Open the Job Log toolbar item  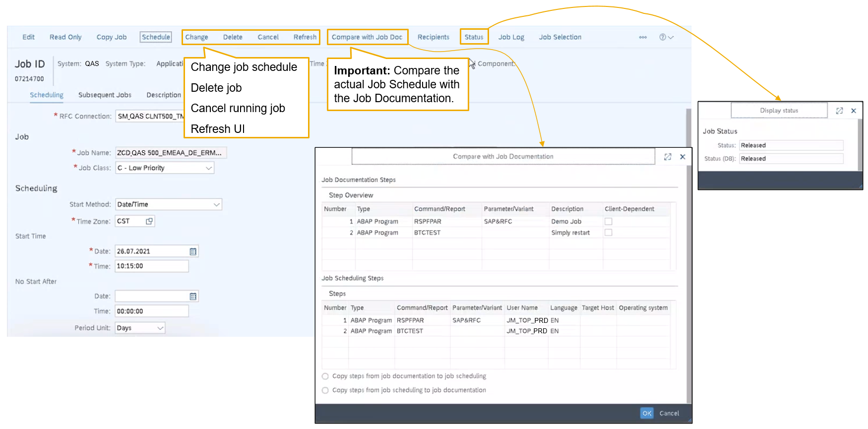click(x=511, y=37)
